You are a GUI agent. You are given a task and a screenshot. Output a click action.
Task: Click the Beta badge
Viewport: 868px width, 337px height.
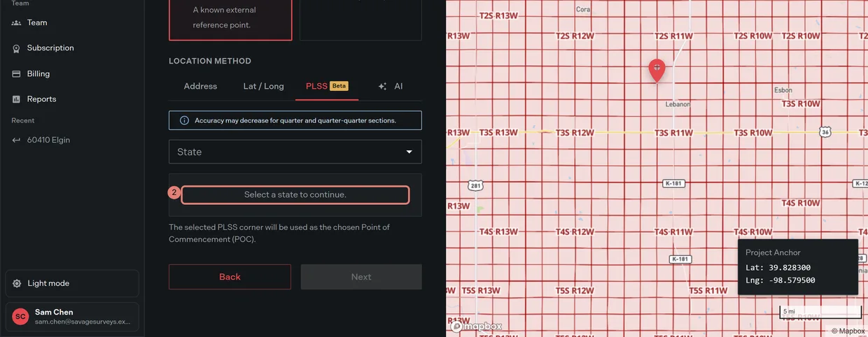click(x=339, y=86)
